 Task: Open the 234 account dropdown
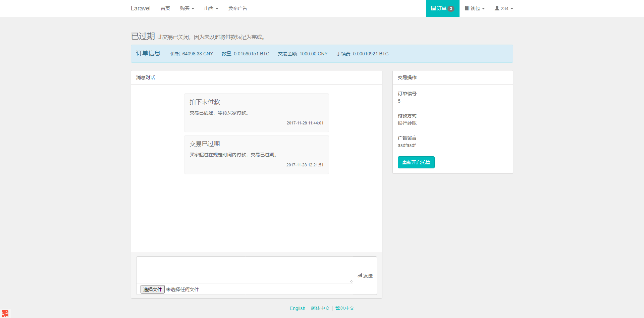(503, 8)
